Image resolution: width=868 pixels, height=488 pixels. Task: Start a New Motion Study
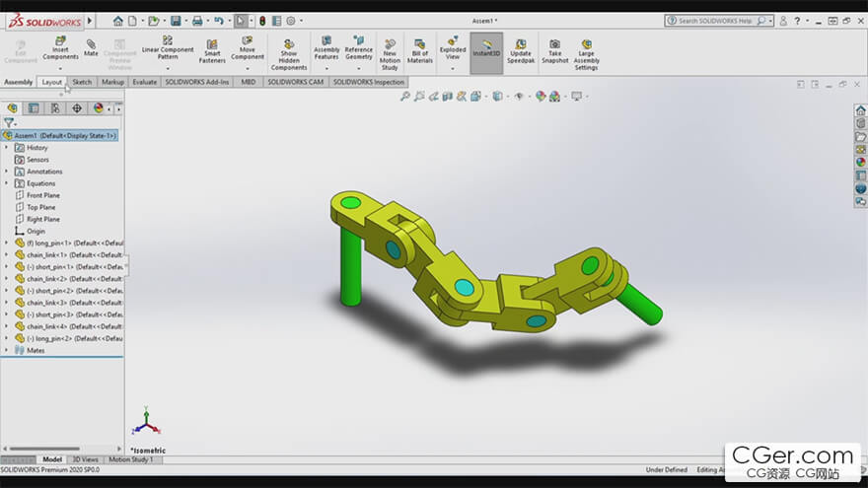pos(390,55)
